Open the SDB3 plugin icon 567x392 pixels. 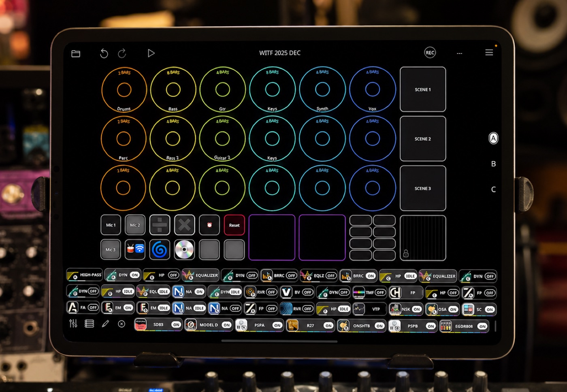(x=141, y=324)
